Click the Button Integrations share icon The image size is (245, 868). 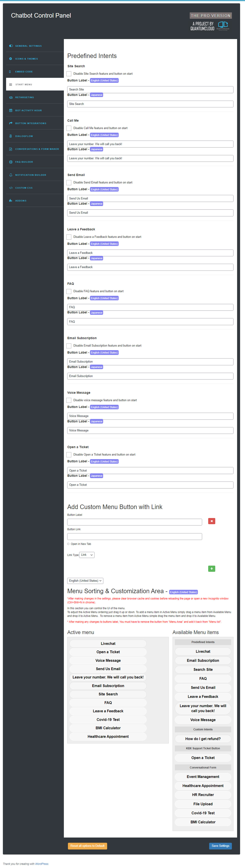[x=11, y=123]
